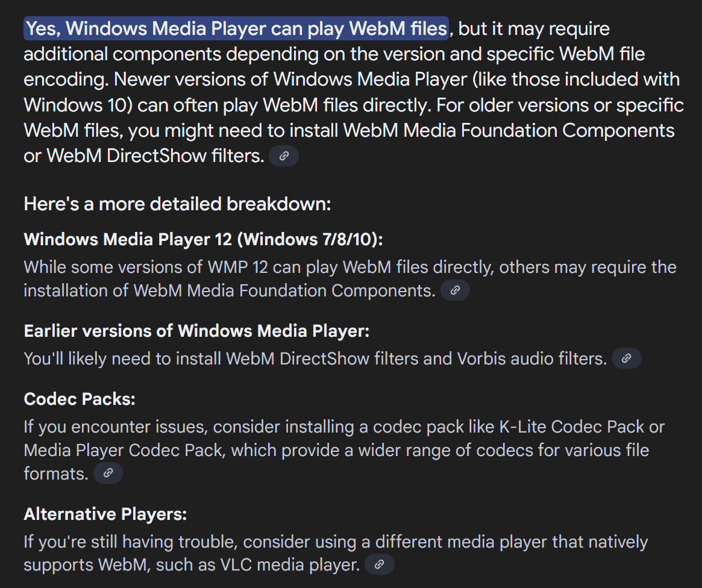Select highlighted text 'Yes, Windows Media Player can play WebM files'
This screenshot has width=702, height=588.
click(x=236, y=29)
